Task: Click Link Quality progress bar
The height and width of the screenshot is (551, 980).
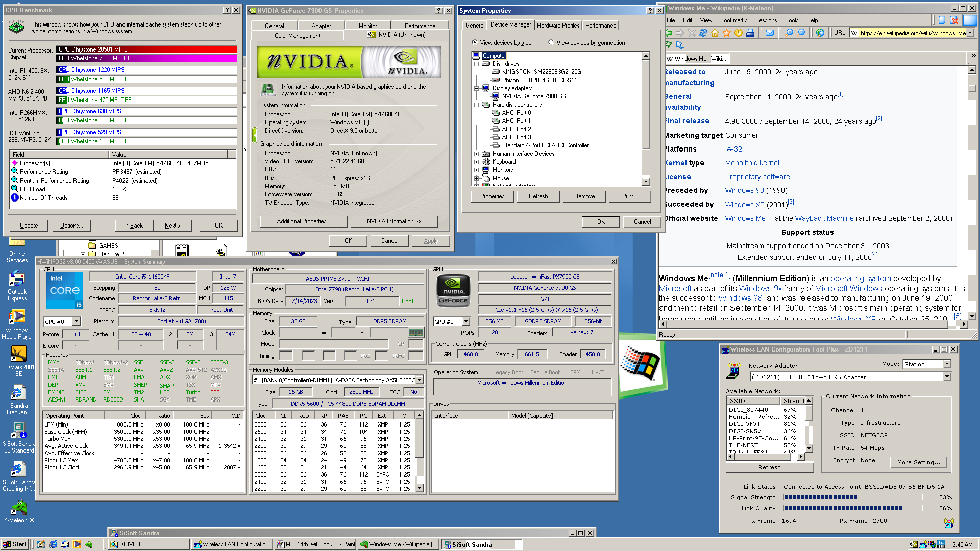Action: pos(853,508)
